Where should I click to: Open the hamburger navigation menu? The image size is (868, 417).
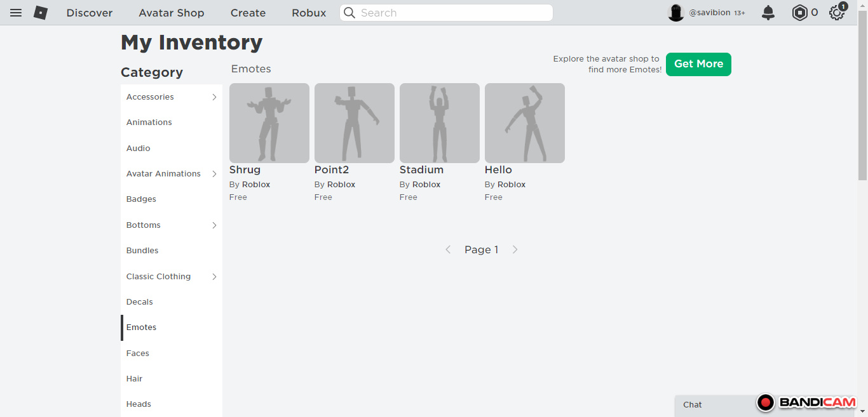click(x=16, y=13)
